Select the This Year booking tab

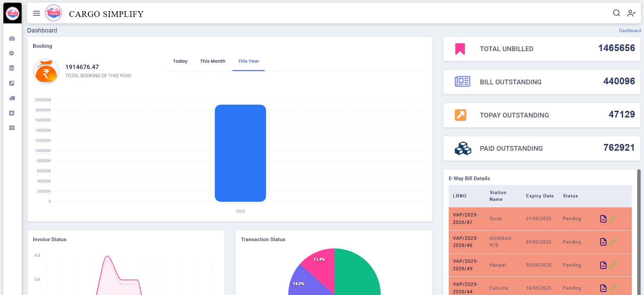tap(248, 61)
